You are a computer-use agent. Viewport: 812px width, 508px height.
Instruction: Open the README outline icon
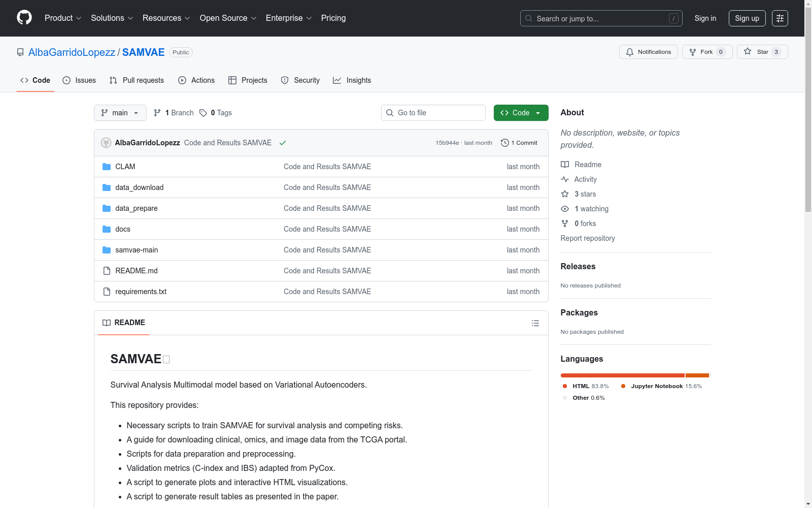pos(535,323)
